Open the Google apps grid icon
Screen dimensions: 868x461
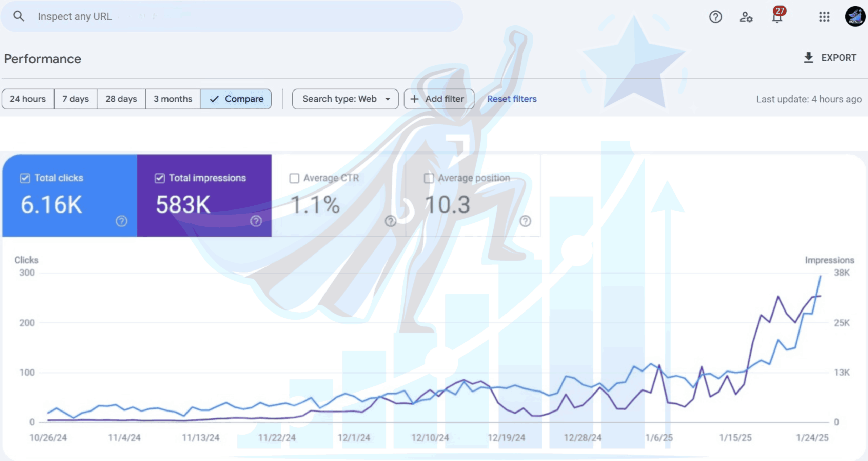pos(824,18)
